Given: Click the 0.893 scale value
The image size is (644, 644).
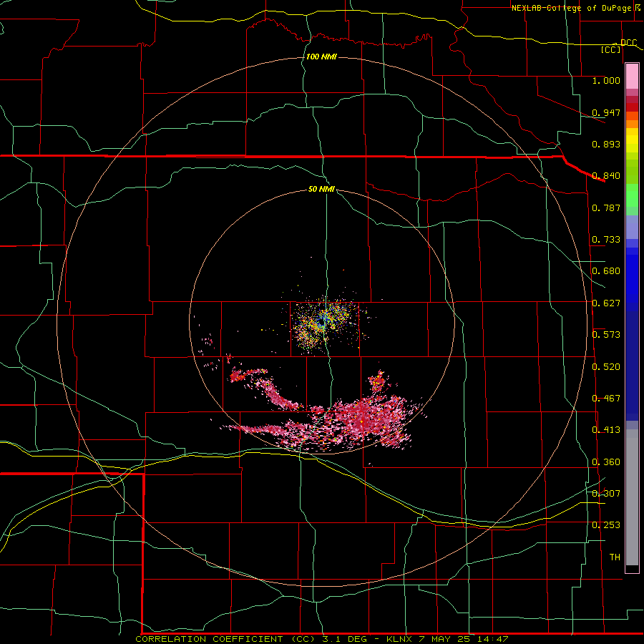Looking at the screenshot, I should 606,144.
